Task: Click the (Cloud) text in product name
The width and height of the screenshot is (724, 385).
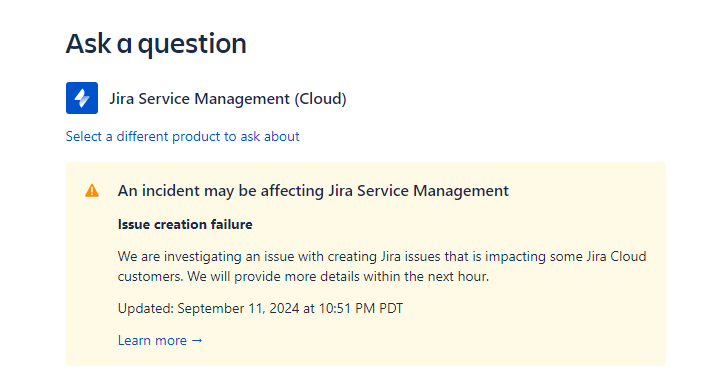Action: coord(320,99)
